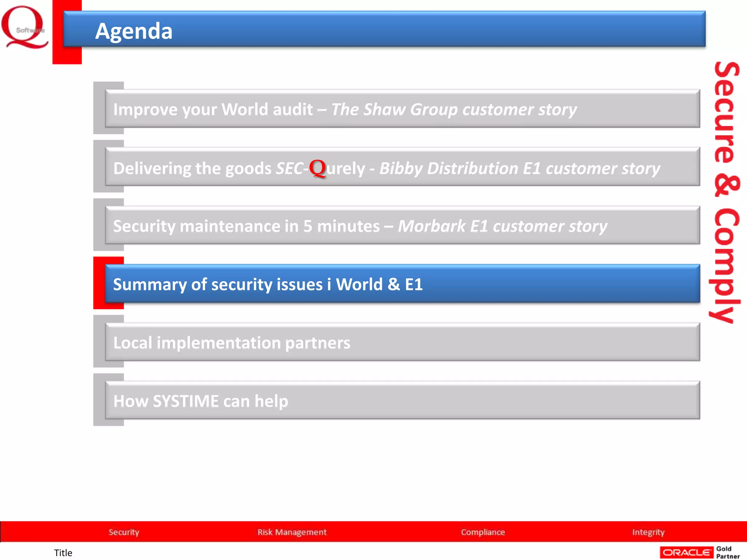Select the Shaw Group customer story item
The image size is (747, 560).
(402, 109)
